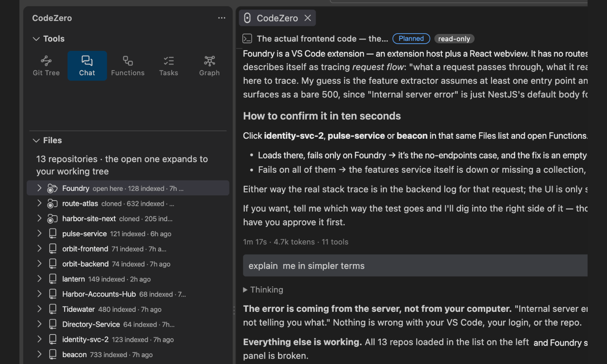
Task: Click the "explain me in simpler terms" message
Action: pyautogui.click(x=415, y=266)
